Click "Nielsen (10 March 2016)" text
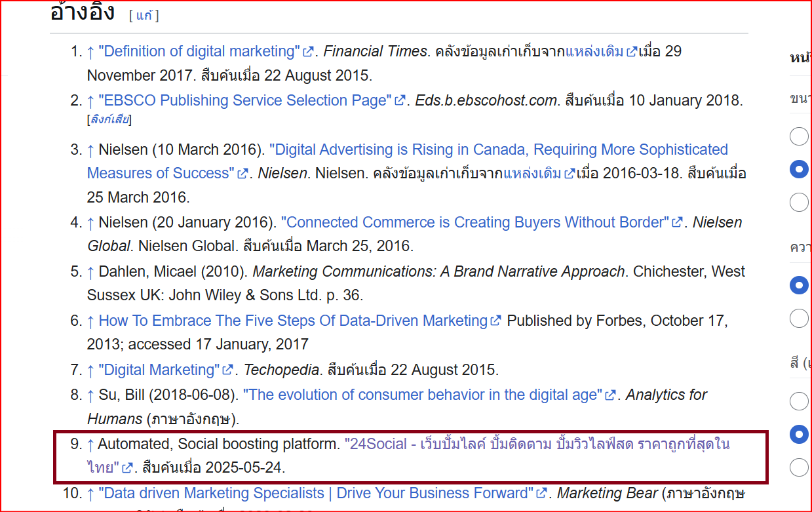This screenshot has width=812, height=512. point(182,150)
